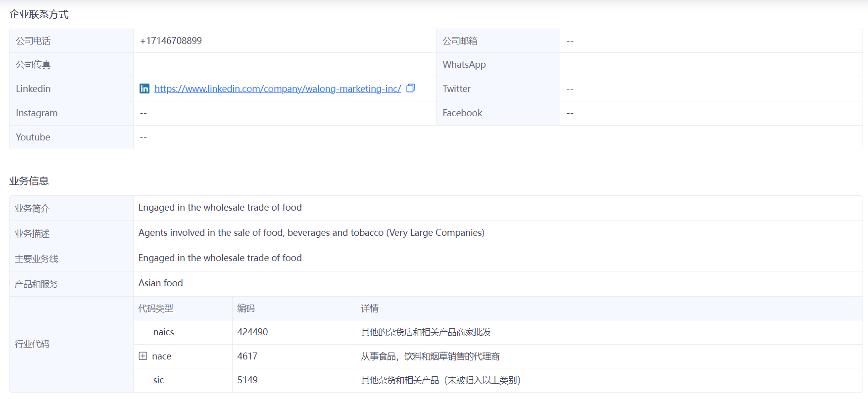This screenshot has width=868, height=399.
Task: Select the naics code 424490
Action: [x=252, y=332]
